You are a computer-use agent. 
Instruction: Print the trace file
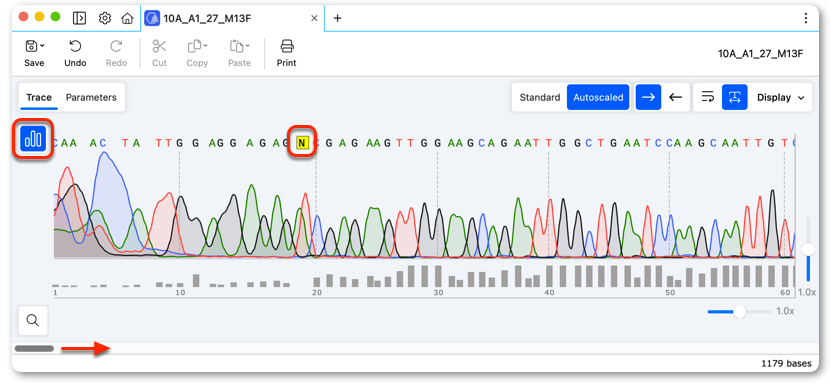tap(287, 53)
